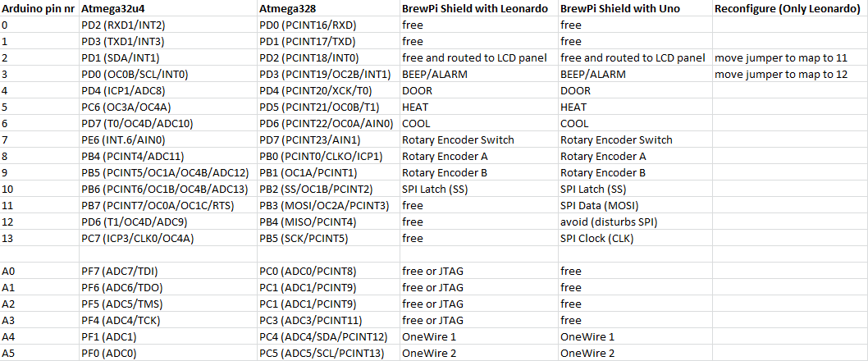Click 'Reconfigure (Only Leonardo)' header cell
Screen dimensions: 868x361
pos(790,9)
